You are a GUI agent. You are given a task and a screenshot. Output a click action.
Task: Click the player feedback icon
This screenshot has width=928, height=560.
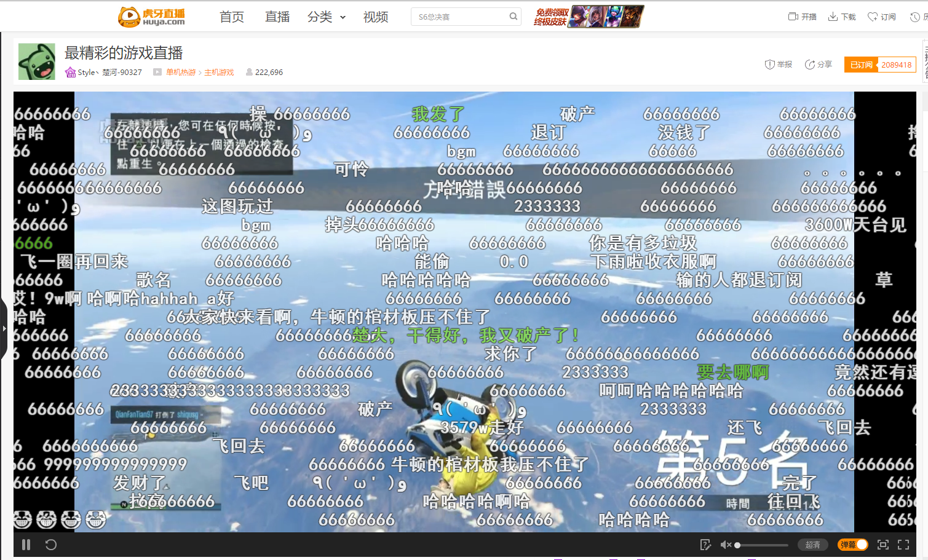coord(705,545)
